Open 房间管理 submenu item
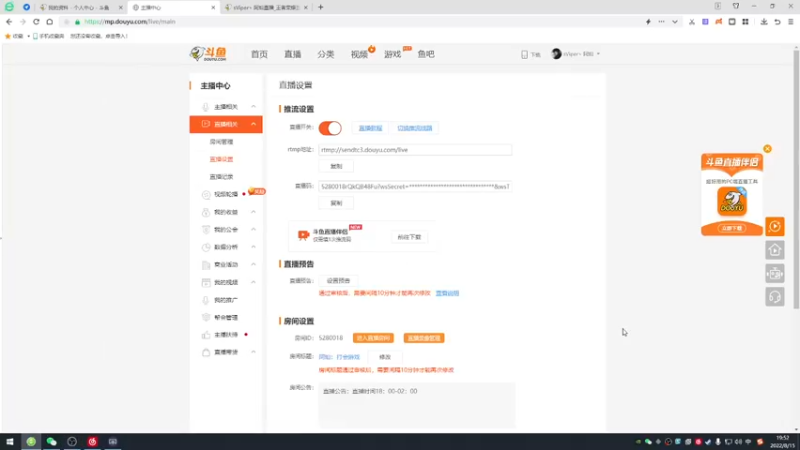The image size is (800, 450). point(221,142)
